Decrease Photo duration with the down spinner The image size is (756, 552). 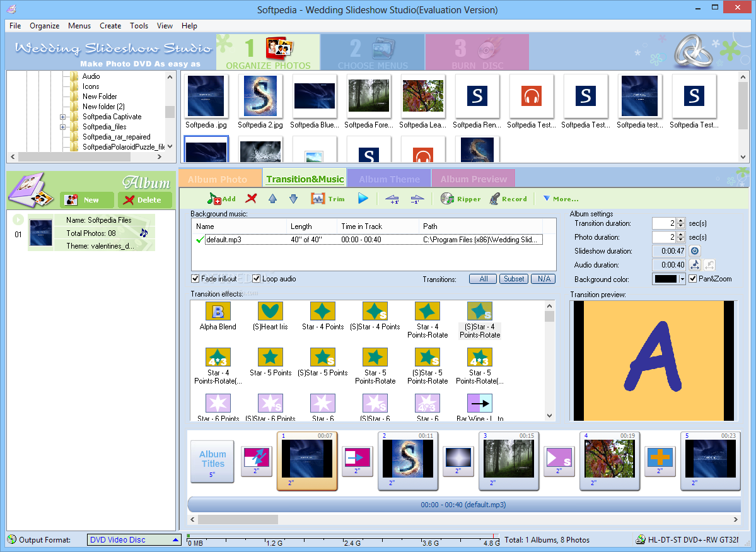click(681, 240)
